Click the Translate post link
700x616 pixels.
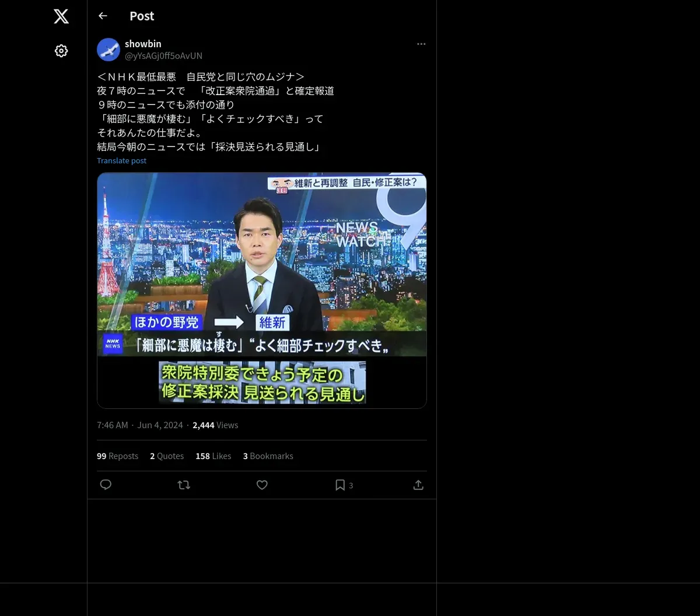[121, 160]
